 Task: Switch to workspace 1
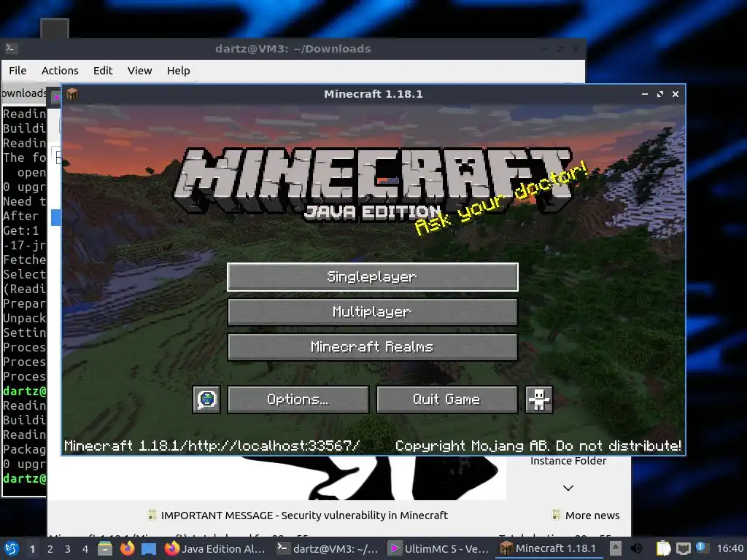[x=32, y=549]
